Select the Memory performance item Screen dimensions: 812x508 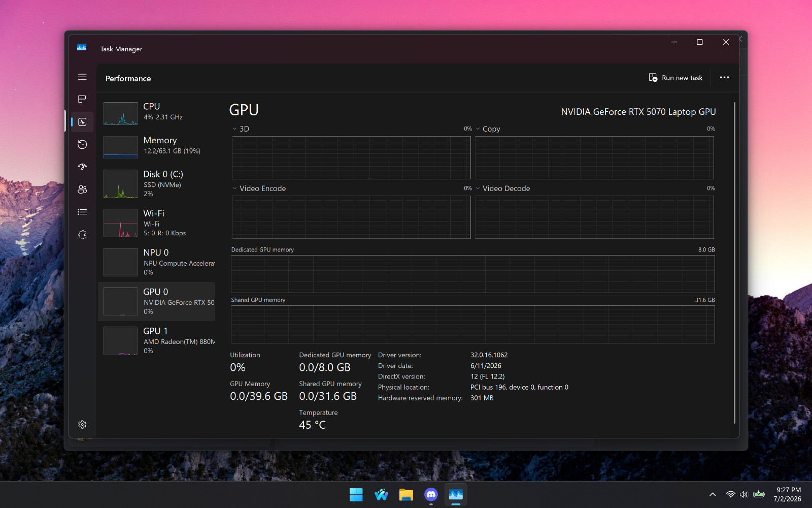coord(156,146)
